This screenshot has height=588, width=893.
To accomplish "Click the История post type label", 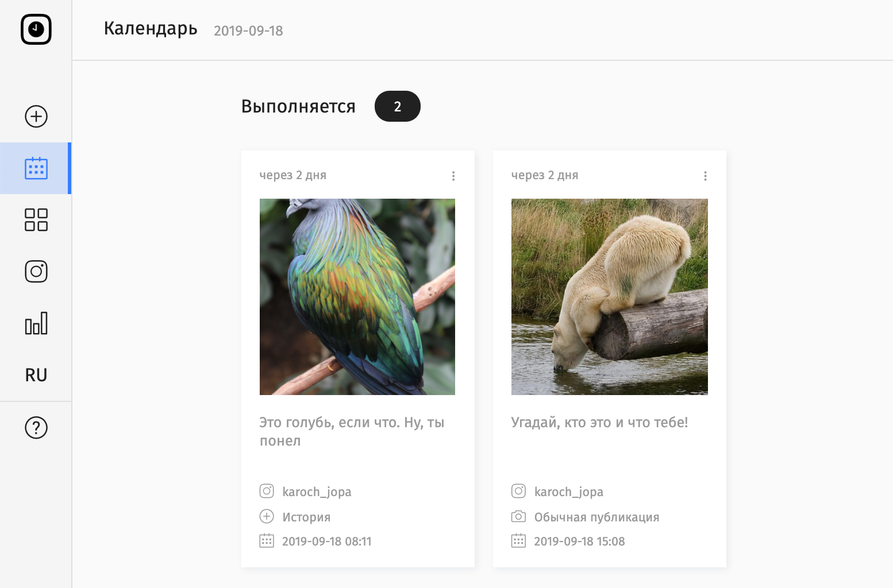I will tap(306, 517).
